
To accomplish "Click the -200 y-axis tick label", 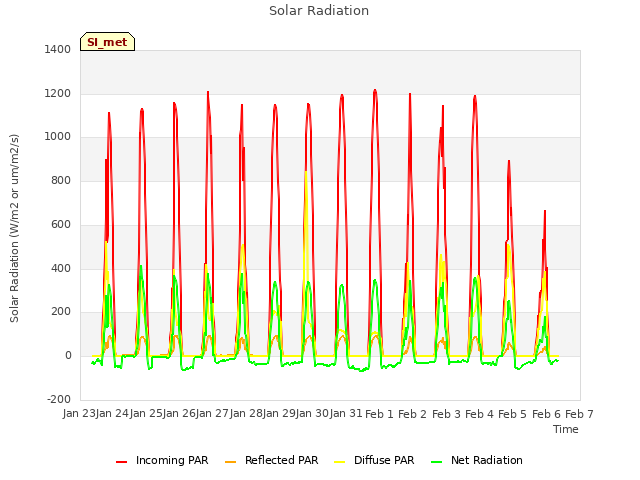I will (59, 399).
